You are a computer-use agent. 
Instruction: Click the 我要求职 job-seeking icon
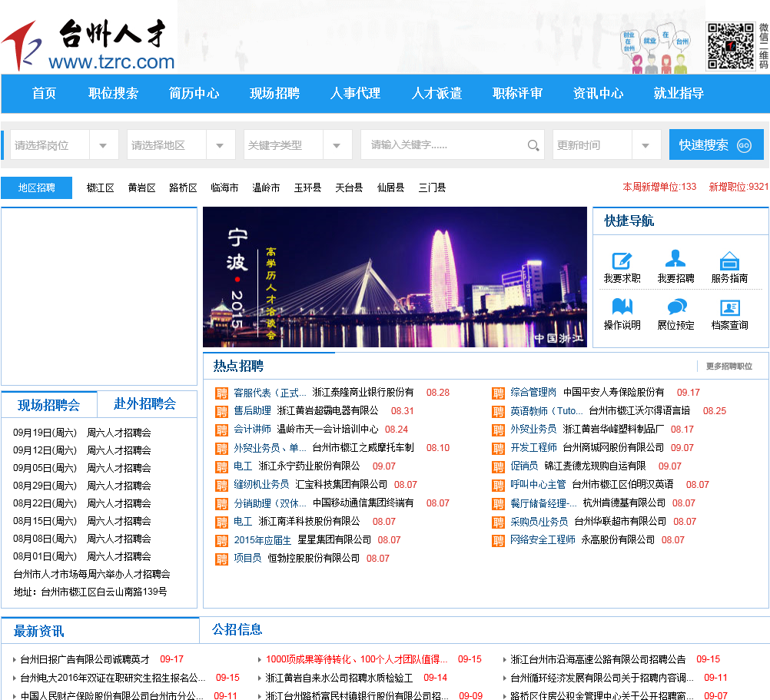click(622, 261)
